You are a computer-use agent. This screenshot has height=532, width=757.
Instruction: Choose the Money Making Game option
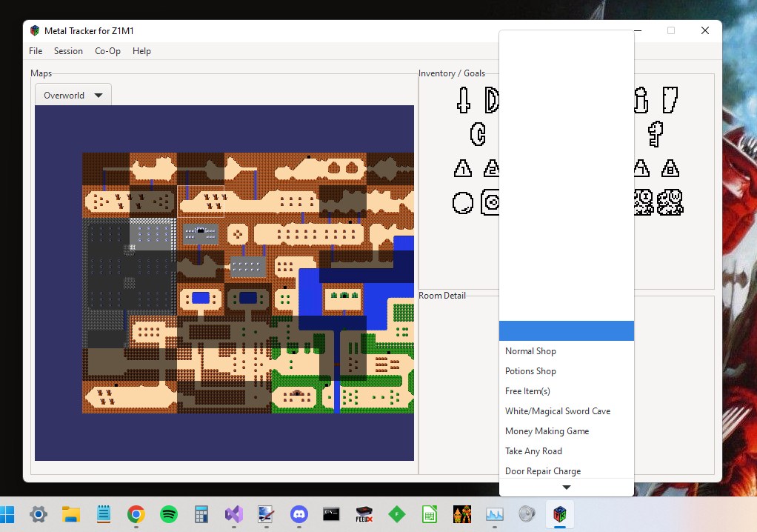click(x=547, y=430)
